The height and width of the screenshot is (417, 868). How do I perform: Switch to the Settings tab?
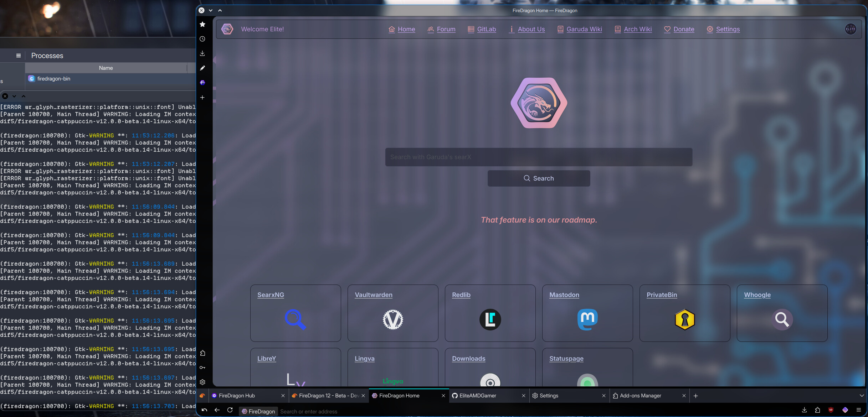569,396
